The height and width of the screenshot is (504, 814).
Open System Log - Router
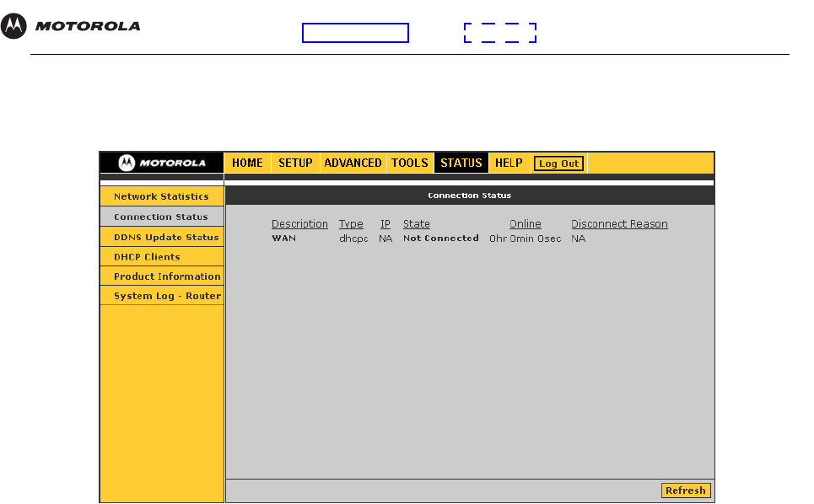(161, 296)
